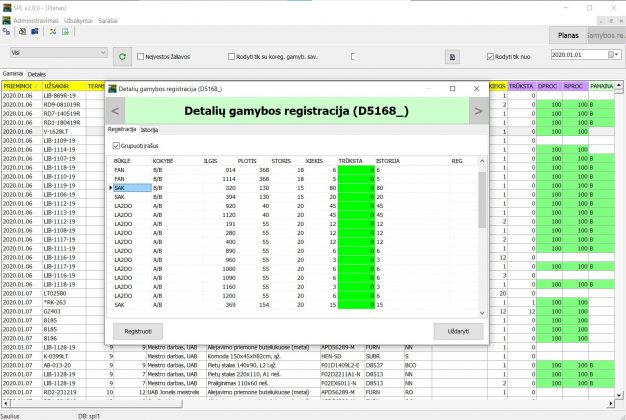This screenshot has width=626, height=420.
Task: Click the leftmost icon in the main toolbar
Action: tap(9, 32)
